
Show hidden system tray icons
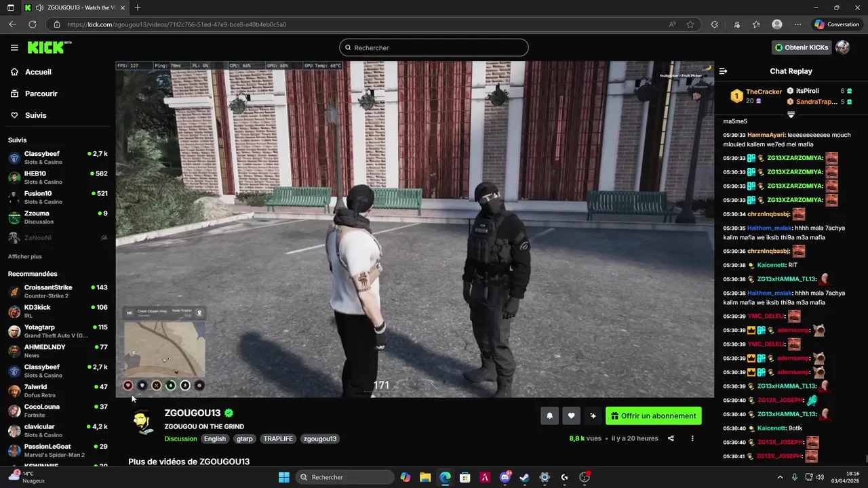point(780,477)
